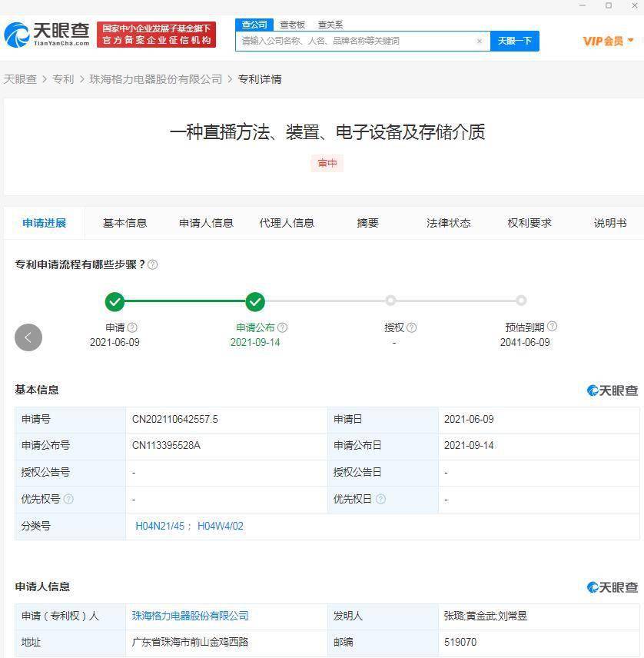
Task: Open the 法律状态 tab
Action: pos(448,223)
